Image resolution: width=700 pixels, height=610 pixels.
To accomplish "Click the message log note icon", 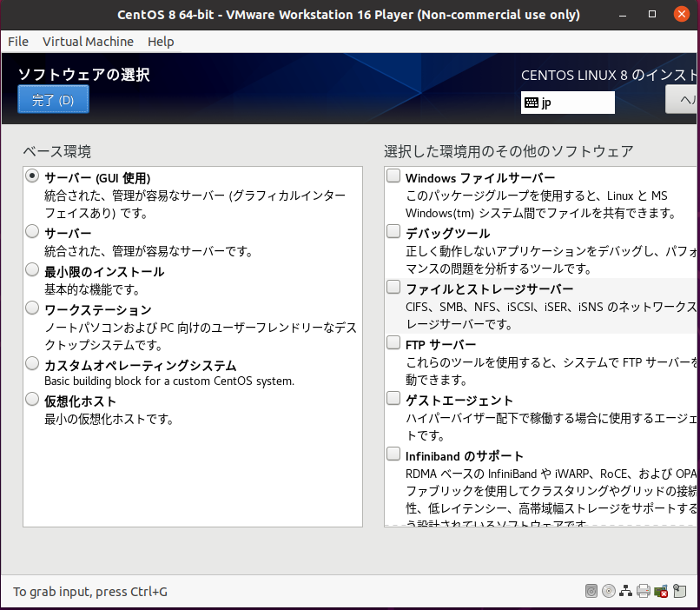I will 679,592.
